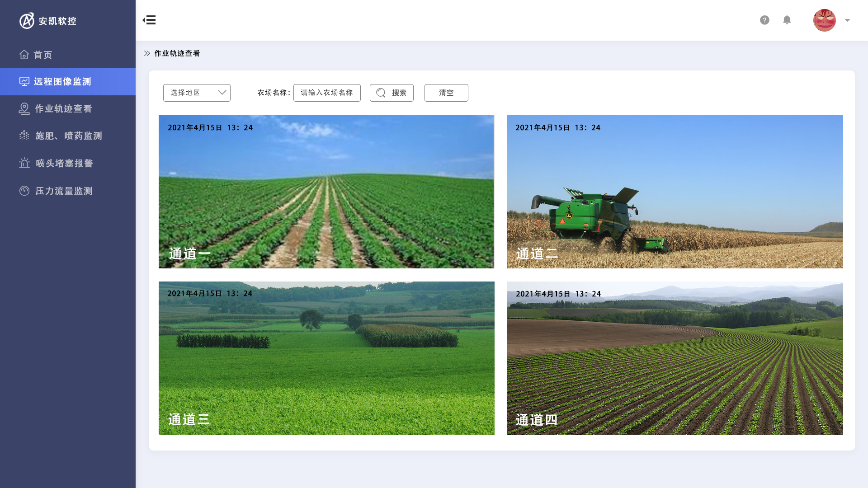Click the 搜索 search button
868x488 pixels.
click(392, 93)
